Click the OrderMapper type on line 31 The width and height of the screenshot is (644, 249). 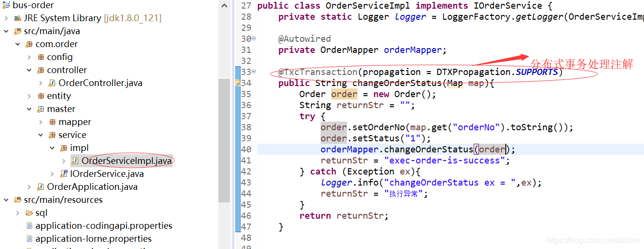pos(349,50)
